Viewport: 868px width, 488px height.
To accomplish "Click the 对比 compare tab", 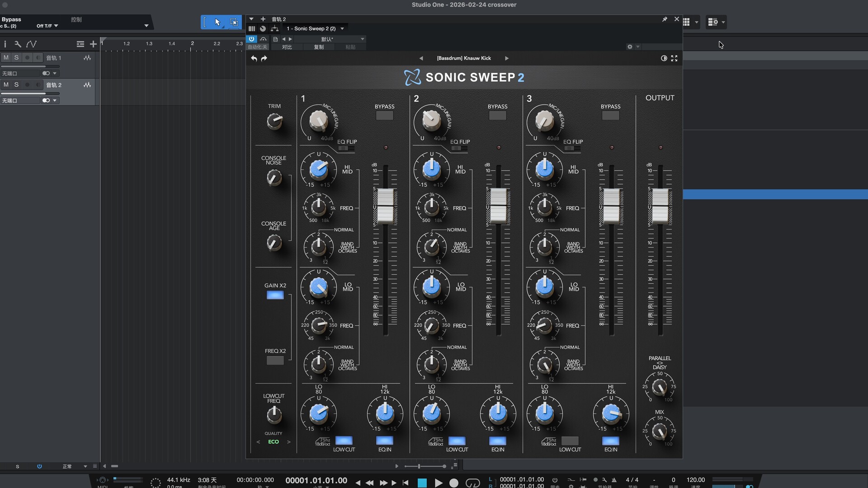I will click(x=287, y=47).
